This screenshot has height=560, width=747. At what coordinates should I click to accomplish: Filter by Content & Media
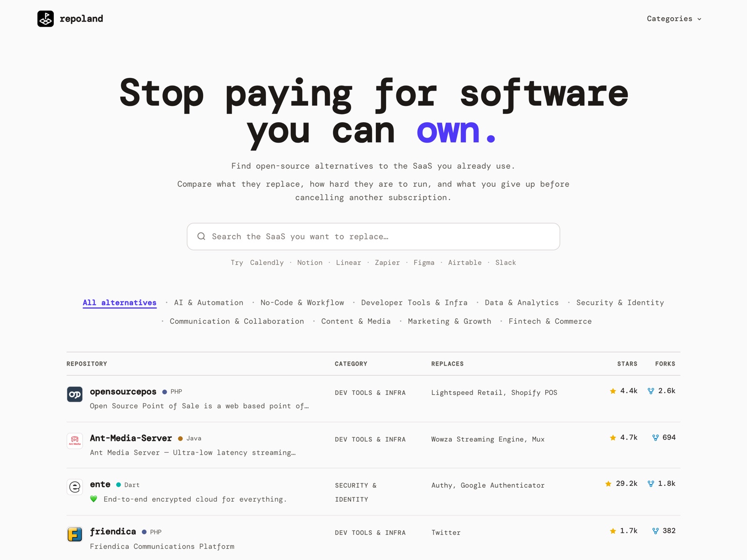[x=356, y=322]
